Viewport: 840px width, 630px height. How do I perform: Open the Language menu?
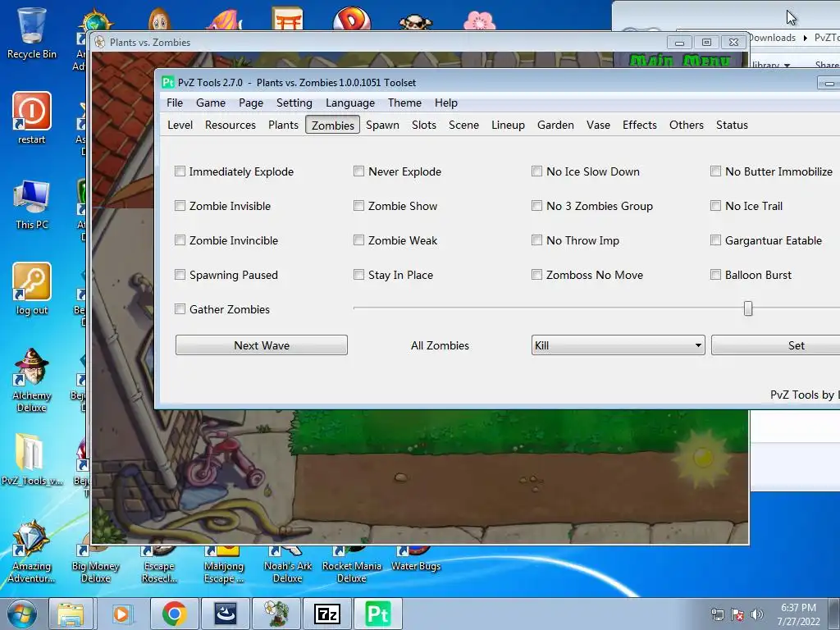(350, 103)
